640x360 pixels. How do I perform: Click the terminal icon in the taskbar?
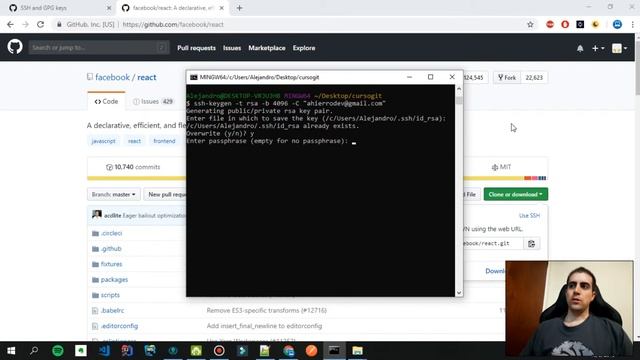pyautogui.click(x=334, y=351)
